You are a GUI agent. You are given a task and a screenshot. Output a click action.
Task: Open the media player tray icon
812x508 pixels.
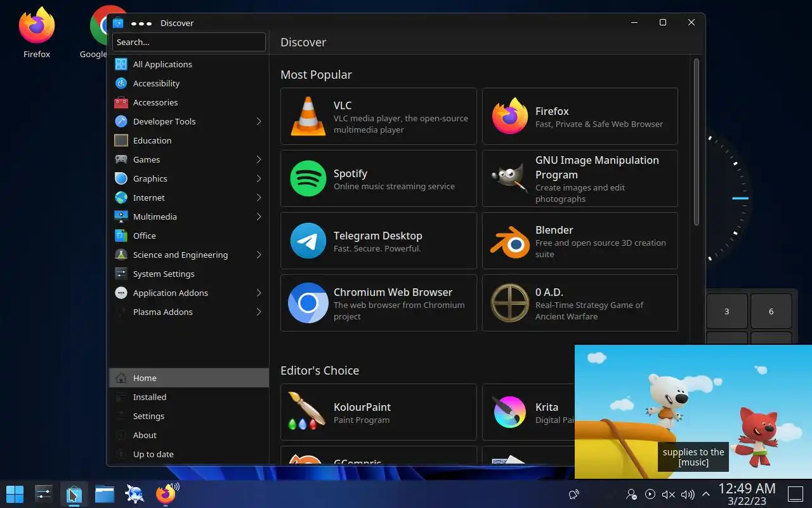tap(650, 494)
